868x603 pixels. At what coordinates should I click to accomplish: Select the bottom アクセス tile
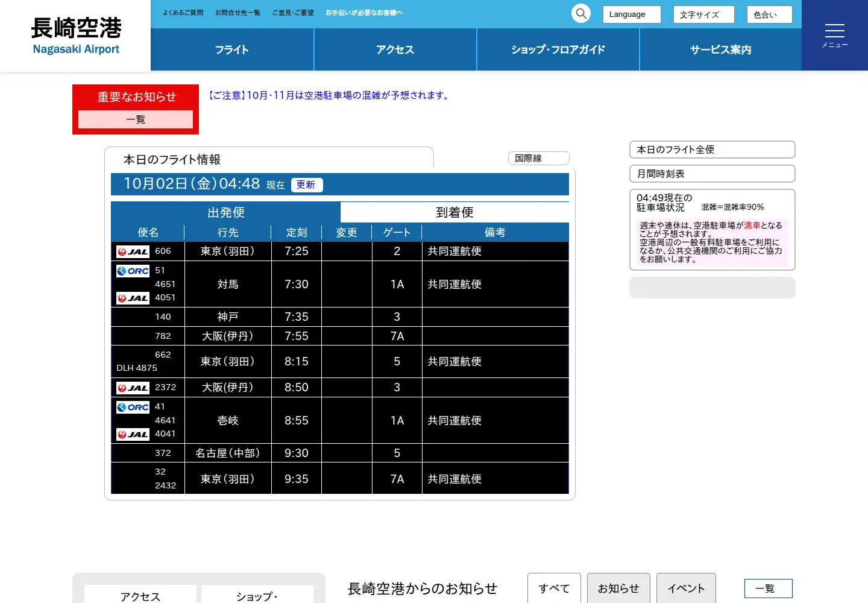[x=140, y=595]
